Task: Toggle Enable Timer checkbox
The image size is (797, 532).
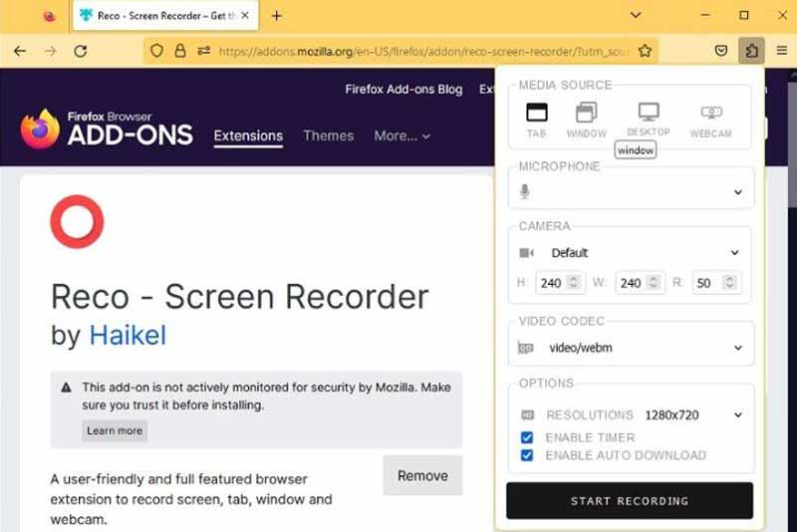Action: 527,437
